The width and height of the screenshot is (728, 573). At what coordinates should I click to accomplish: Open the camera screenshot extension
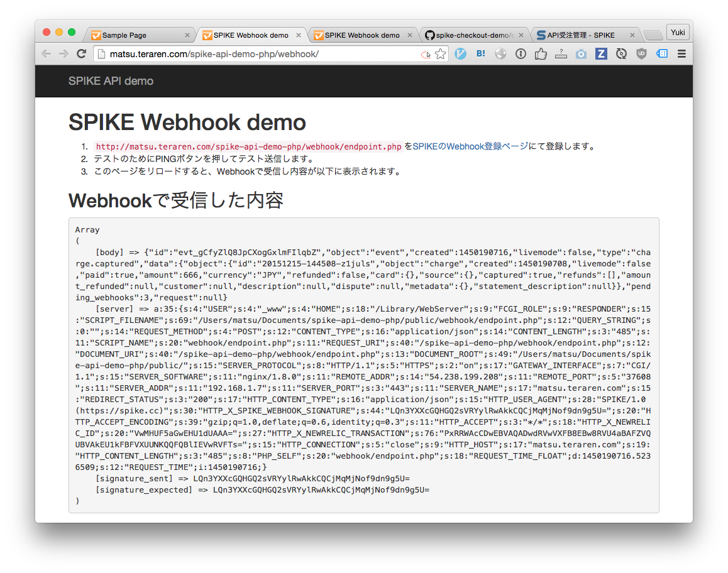[x=580, y=54]
